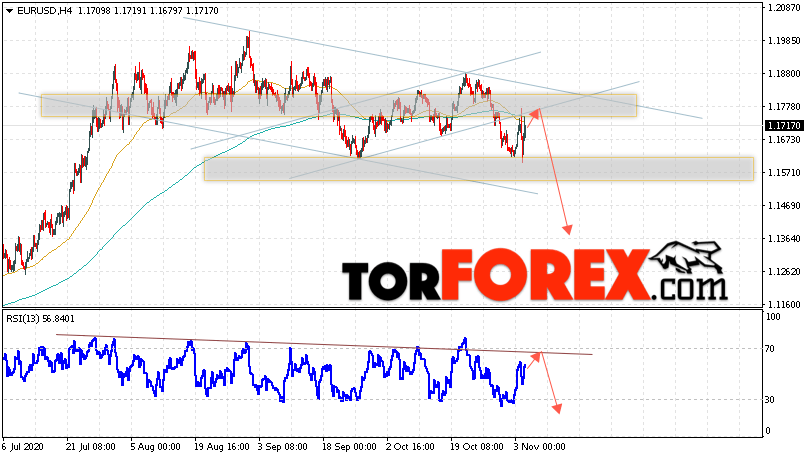Select the RSI 100 level label
Screen dimensions: 808x458
coord(773,317)
